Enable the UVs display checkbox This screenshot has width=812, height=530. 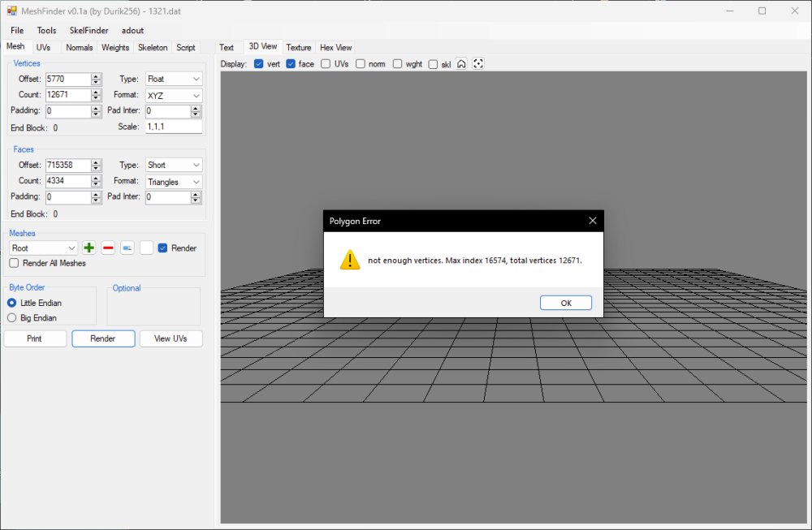pyautogui.click(x=326, y=64)
